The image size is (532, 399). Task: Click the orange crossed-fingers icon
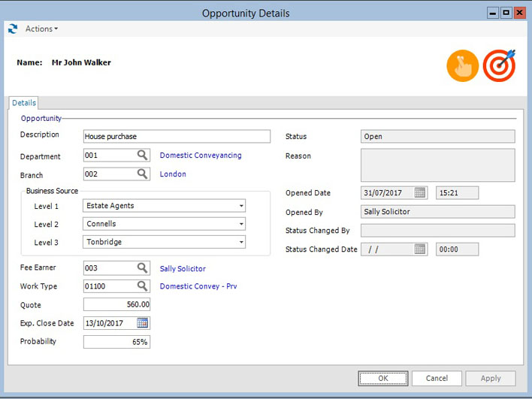(462, 66)
